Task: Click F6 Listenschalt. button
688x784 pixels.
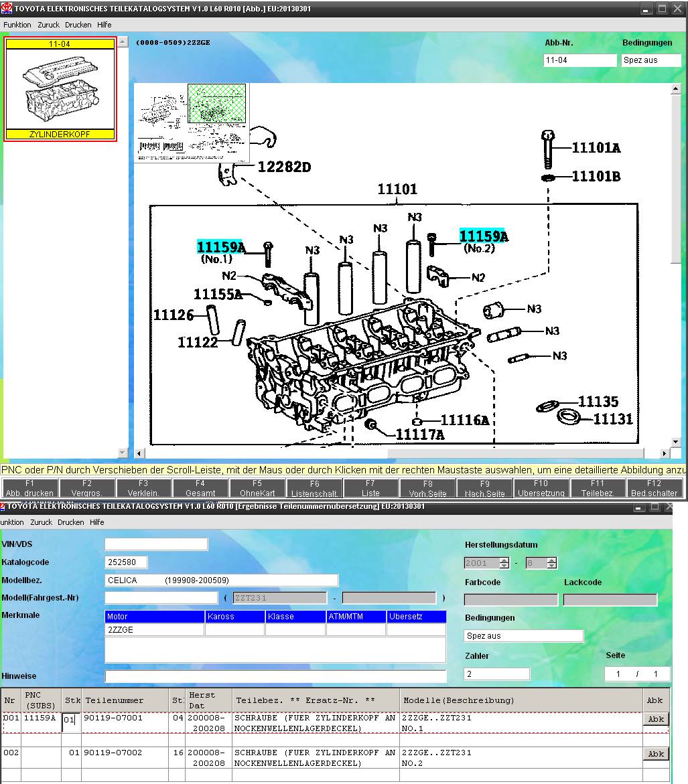Action: 314,488
